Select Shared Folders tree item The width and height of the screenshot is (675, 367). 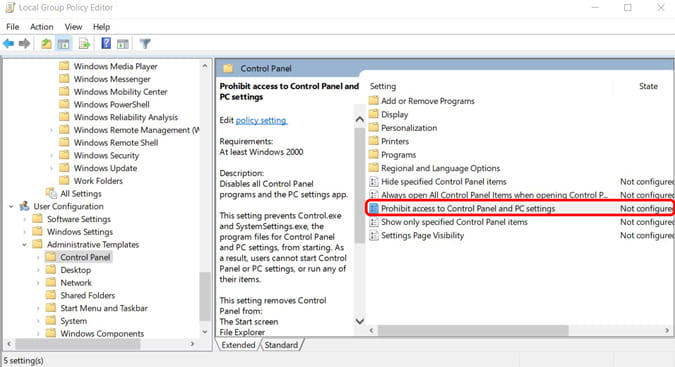88,295
